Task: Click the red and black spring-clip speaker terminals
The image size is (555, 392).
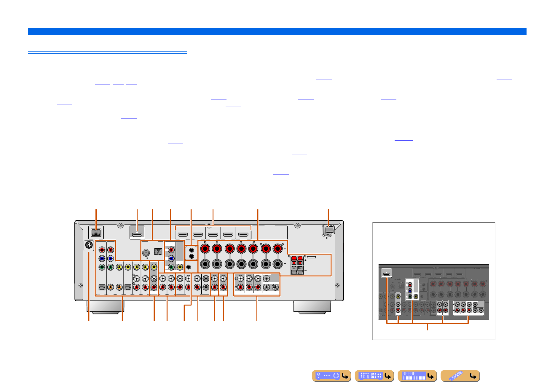Action: coord(297,265)
